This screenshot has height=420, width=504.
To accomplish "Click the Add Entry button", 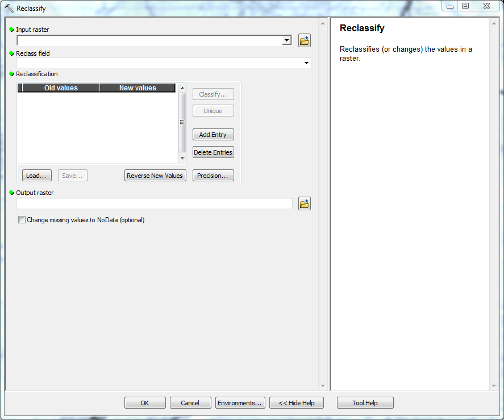I will 213,135.
